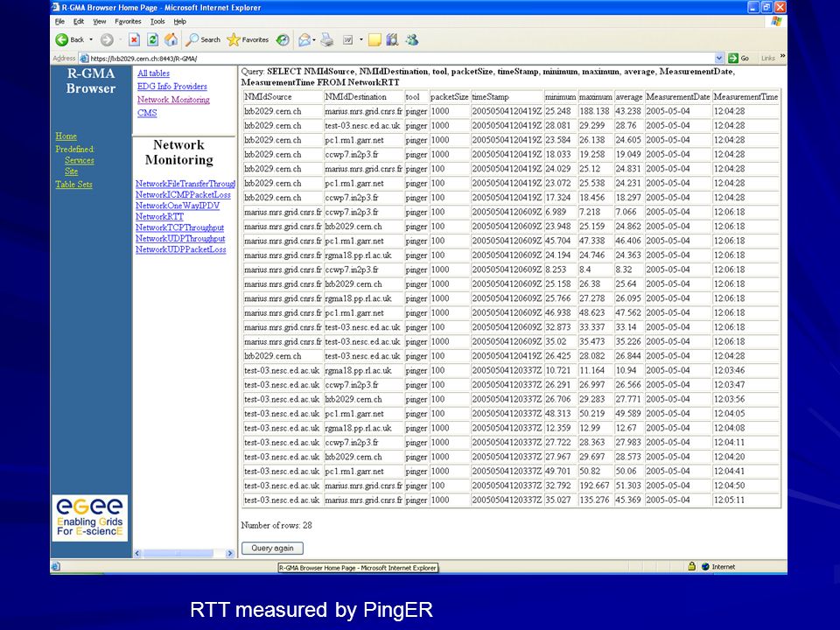Image resolution: width=840 pixels, height=630 pixels.
Task: Open the NetworkOneWayIPDV table link
Action: pos(178,206)
